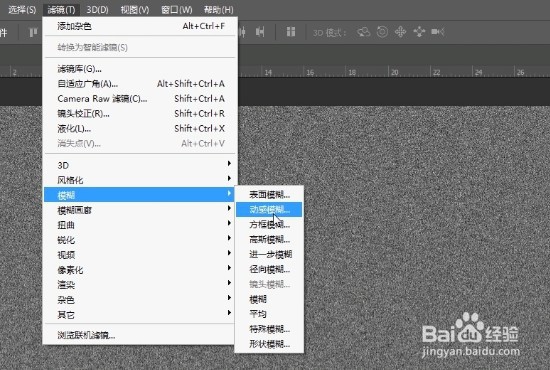Expand the 扭曲 submenu

click(x=139, y=225)
